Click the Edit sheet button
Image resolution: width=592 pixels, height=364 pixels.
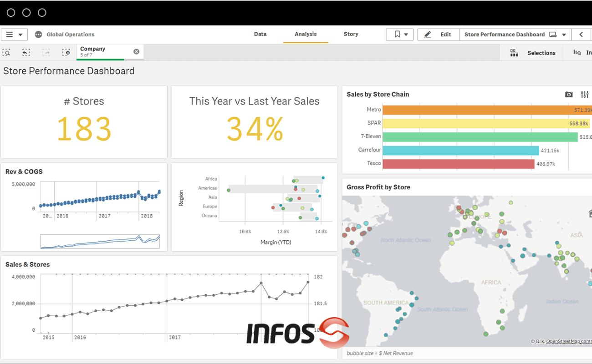438,35
